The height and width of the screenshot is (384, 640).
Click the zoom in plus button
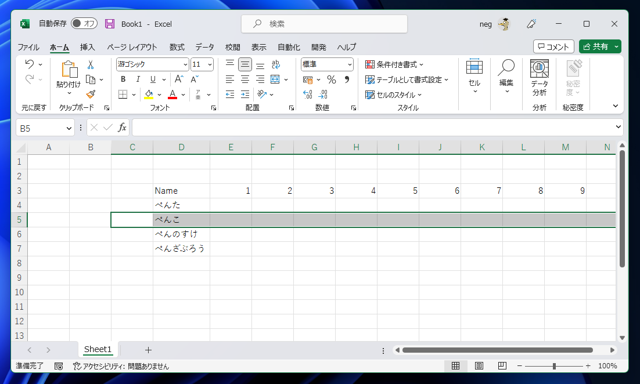pyautogui.click(x=588, y=366)
